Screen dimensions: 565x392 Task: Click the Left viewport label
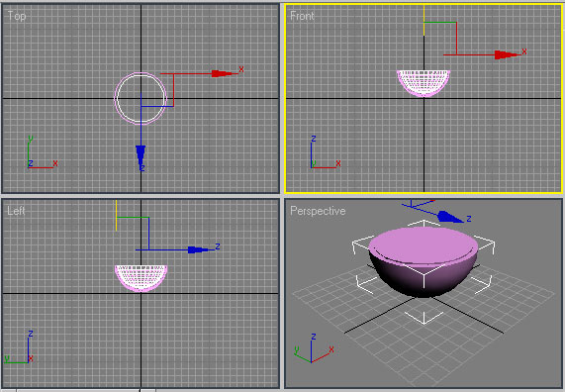click(16, 211)
